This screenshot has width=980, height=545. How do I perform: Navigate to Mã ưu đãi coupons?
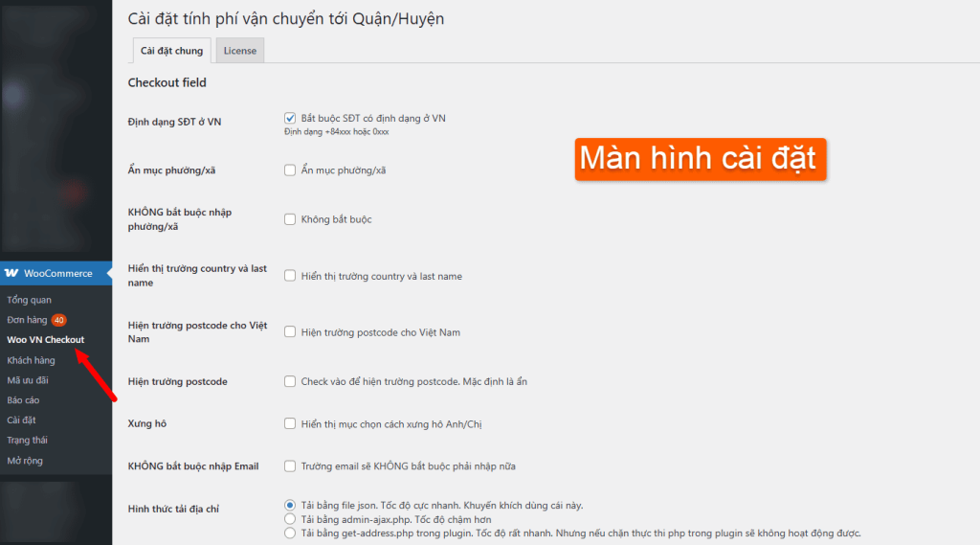pos(29,380)
